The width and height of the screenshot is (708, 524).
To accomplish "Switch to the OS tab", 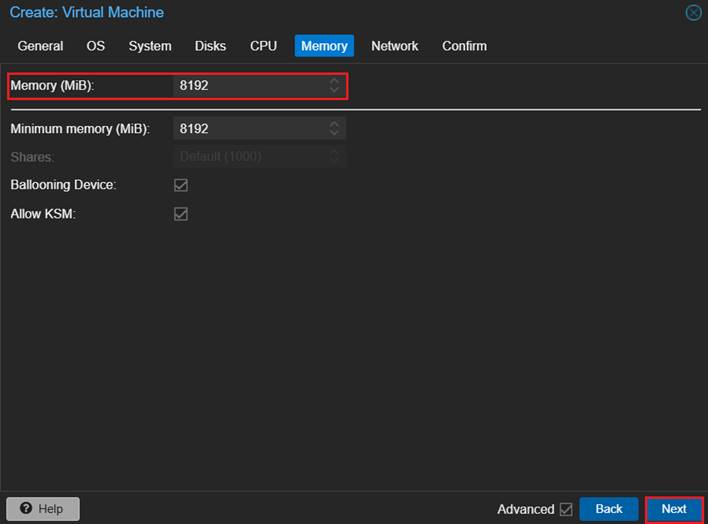I will point(95,46).
